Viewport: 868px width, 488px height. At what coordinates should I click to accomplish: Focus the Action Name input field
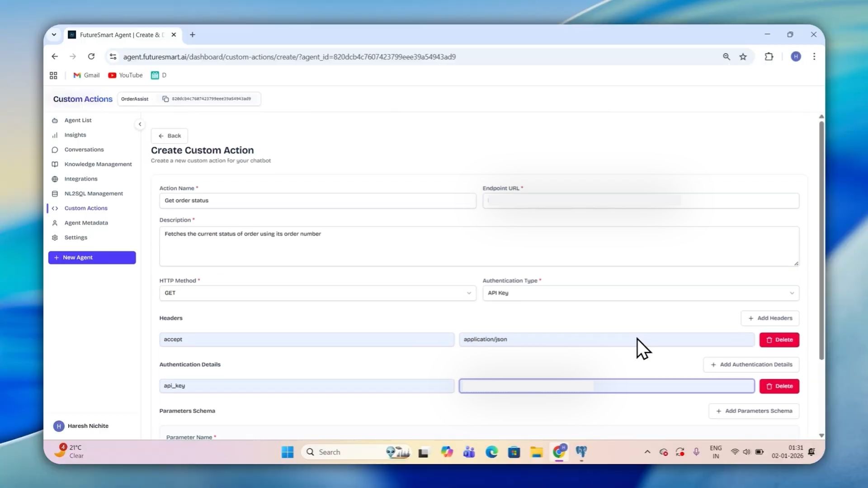[317, 201]
